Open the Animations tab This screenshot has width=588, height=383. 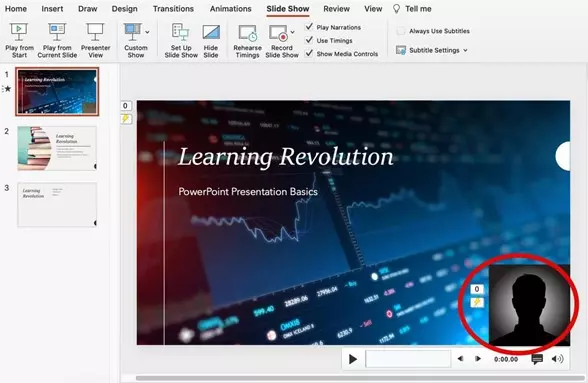click(x=231, y=9)
